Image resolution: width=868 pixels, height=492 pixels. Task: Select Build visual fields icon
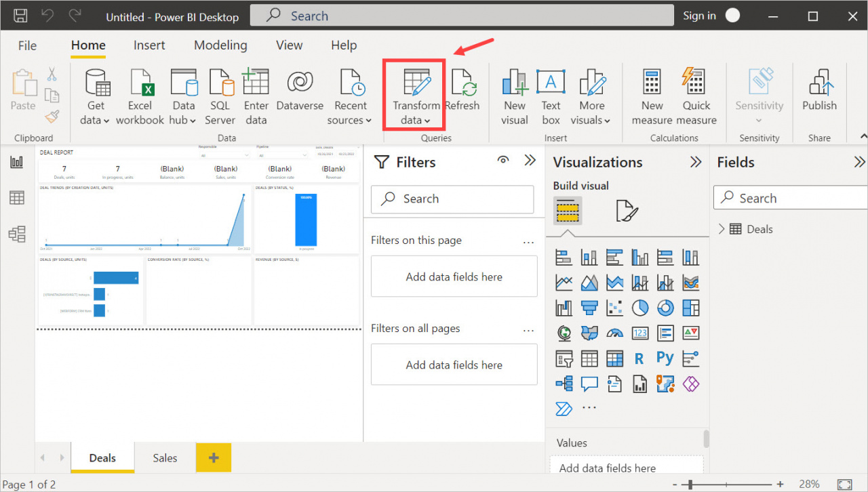tap(568, 211)
